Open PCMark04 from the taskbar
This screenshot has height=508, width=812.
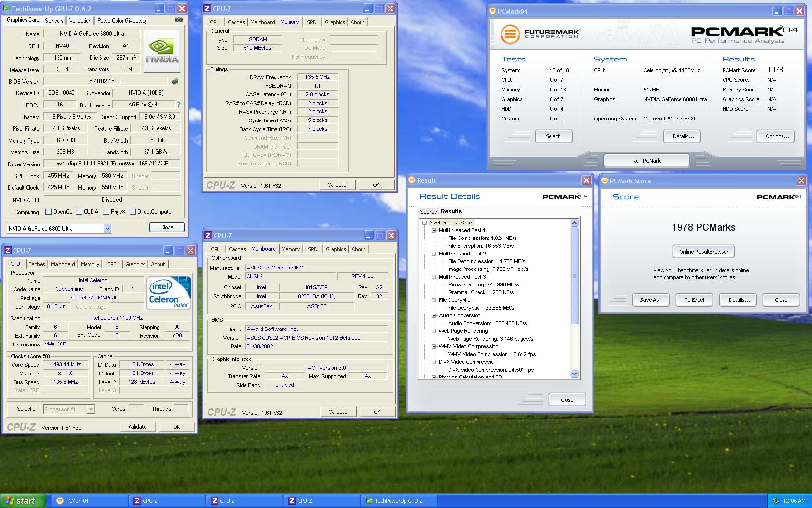click(x=89, y=501)
